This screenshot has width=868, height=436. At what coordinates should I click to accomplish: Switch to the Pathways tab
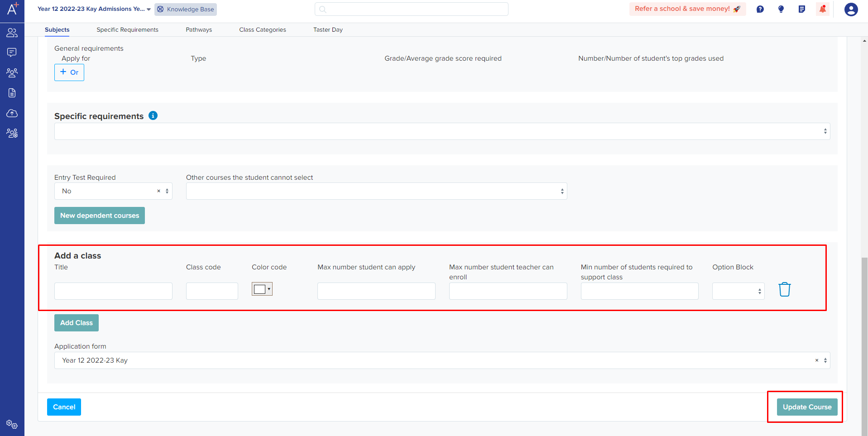pyautogui.click(x=199, y=30)
